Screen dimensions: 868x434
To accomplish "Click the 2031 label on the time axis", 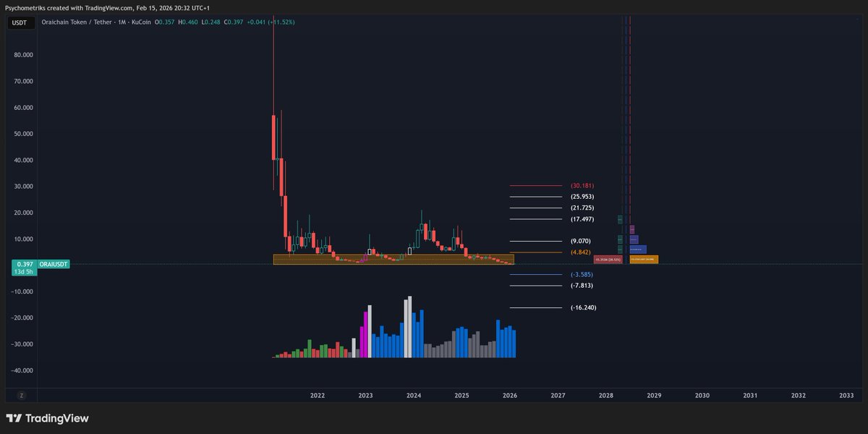I will pyautogui.click(x=750, y=396).
